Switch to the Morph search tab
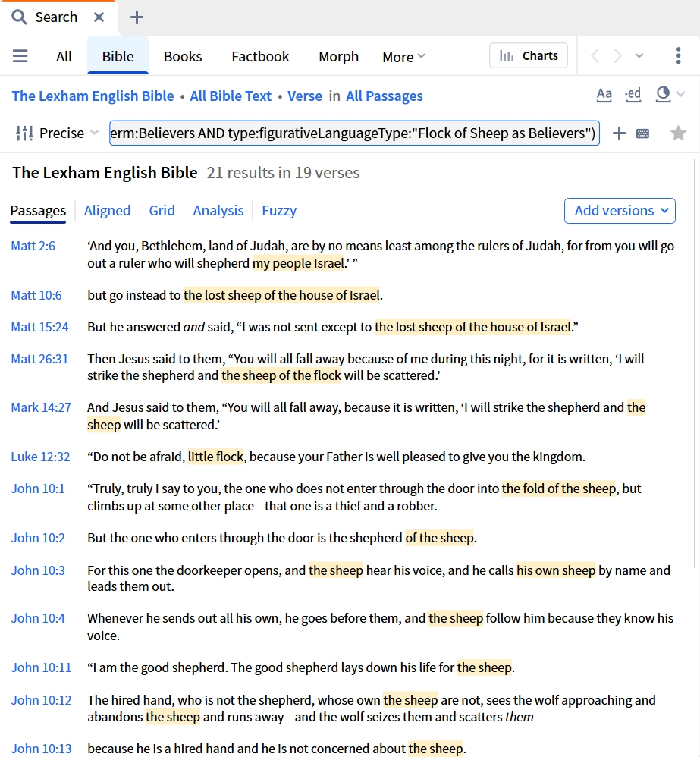This screenshot has height=757, width=700. coord(338,56)
